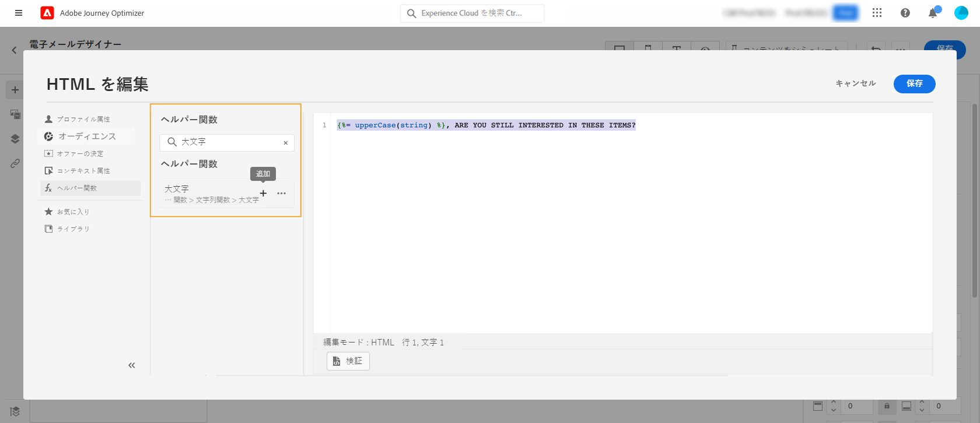Go back with the arrow beside 電子メールデザイナー
The image size is (980, 423).
click(x=15, y=51)
